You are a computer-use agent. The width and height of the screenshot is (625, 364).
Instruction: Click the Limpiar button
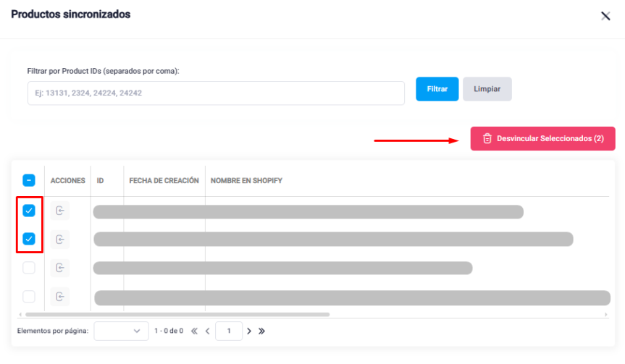(x=487, y=89)
